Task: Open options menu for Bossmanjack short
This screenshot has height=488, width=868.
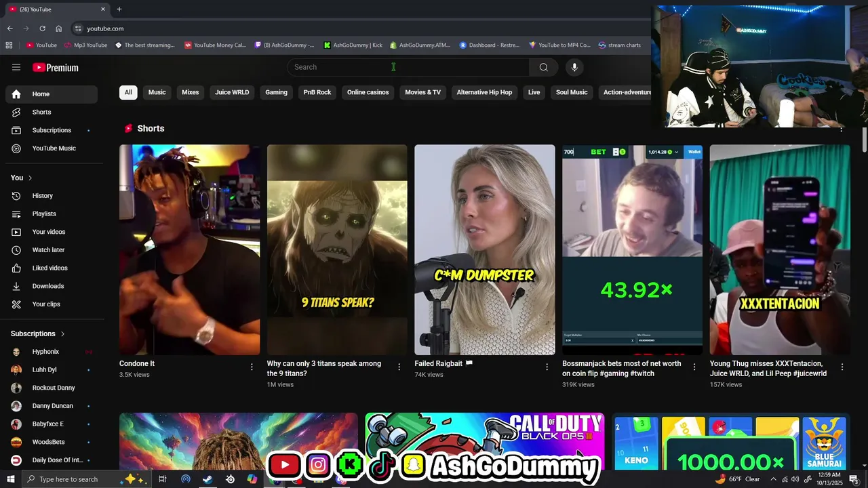Action: point(694,367)
